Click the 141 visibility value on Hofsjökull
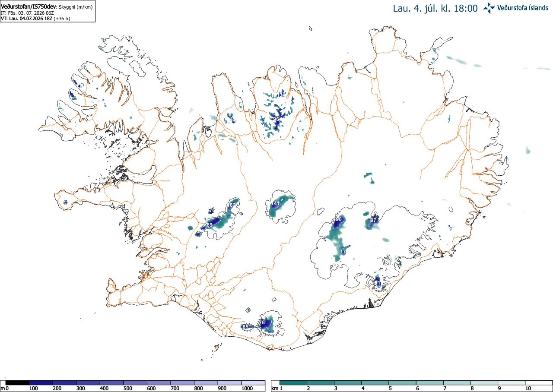553x392 pixels. (x=276, y=204)
